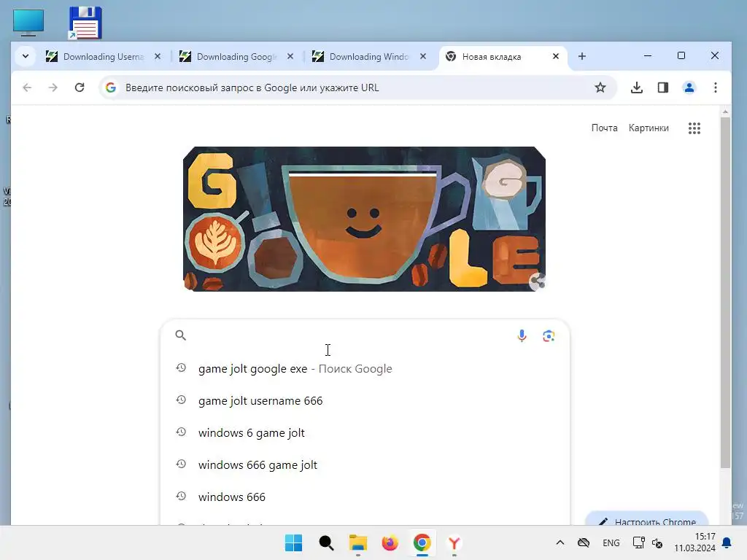
Task: Click the page vertical scrollbar thumb
Action: tap(725, 293)
